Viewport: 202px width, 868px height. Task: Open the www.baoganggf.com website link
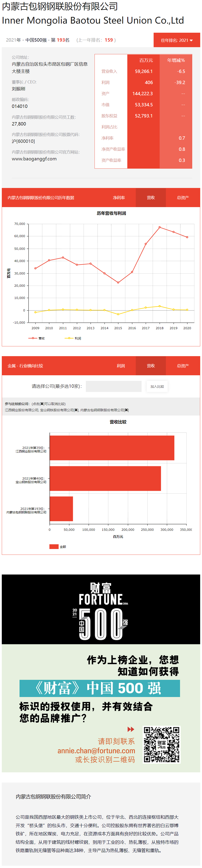click(x=34, y=159)
